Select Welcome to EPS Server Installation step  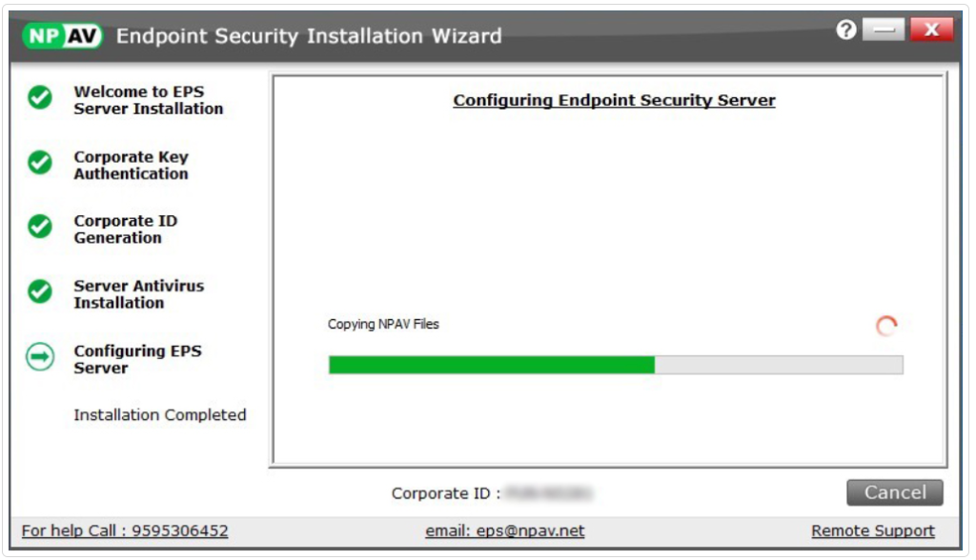click(148, 100)
